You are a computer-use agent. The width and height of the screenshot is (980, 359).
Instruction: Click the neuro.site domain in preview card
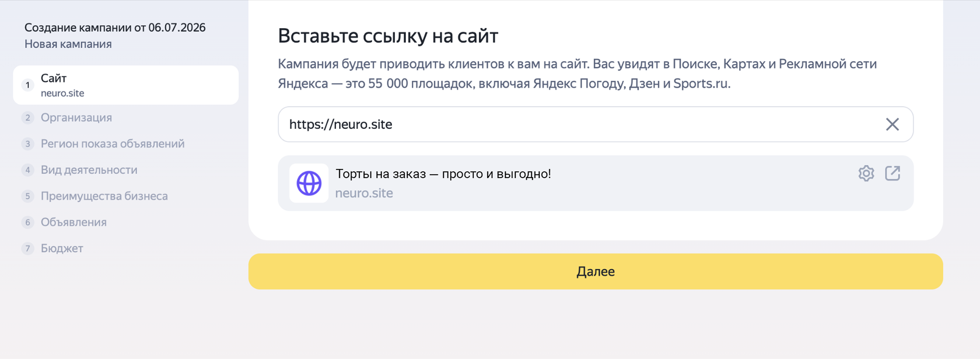(364, 193)
